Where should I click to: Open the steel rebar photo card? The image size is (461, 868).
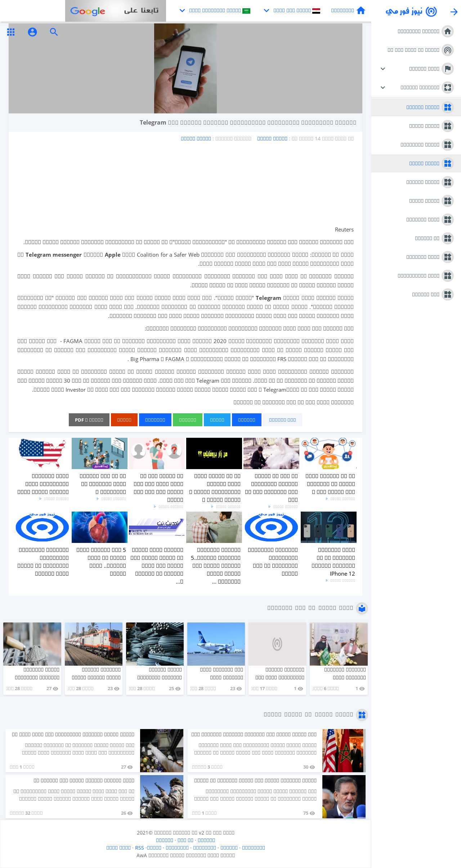click(155, 644)
